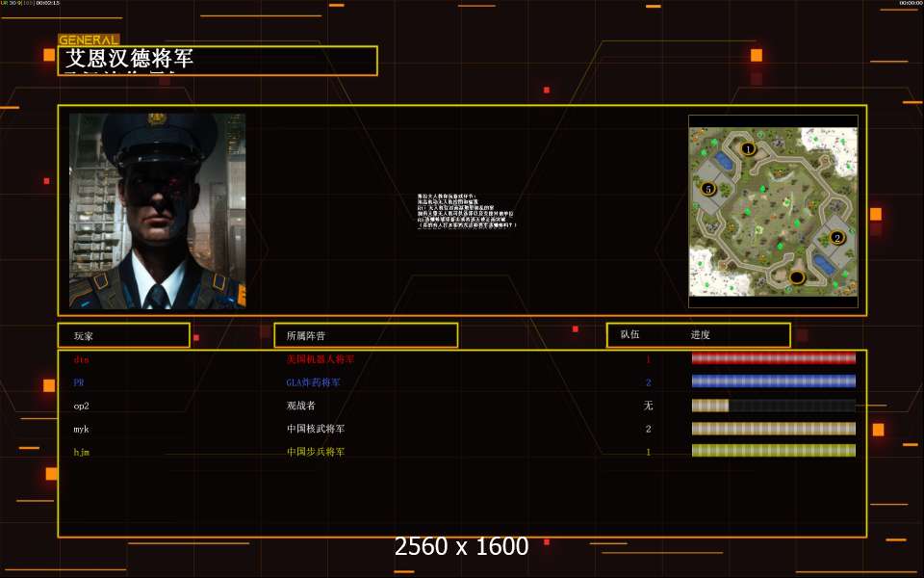Click the blue progress bar for PR

(773, 381)
